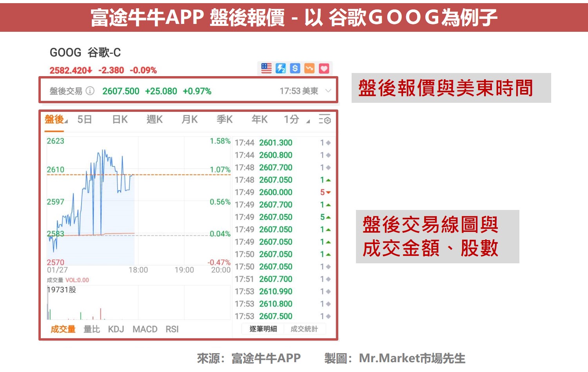This screenshot has height=372, width=588.
Task: Tap the GOOG 谷歌-C stock title
Action: click(x=85, y=52)
